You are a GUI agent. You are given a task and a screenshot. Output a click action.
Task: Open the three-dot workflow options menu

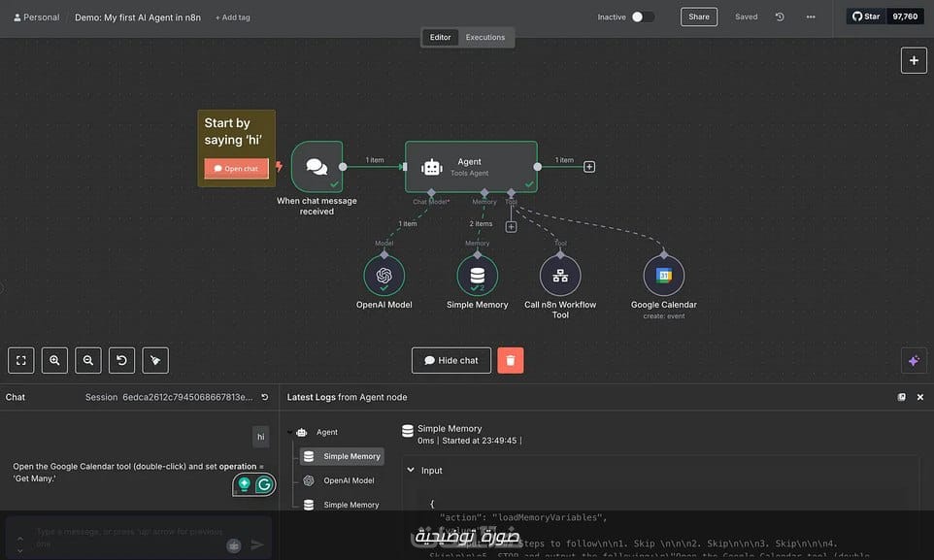coord(811,16)
